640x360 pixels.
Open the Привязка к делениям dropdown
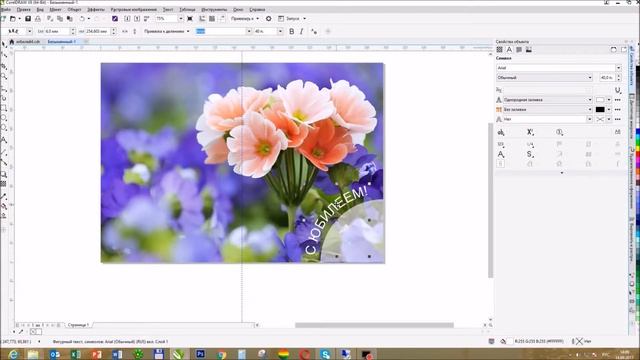pyautogui.click(x=167, y=31)
